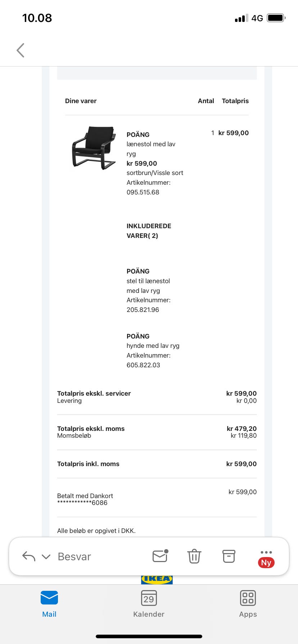Tap the signal strength bars icon
The height and width of the screenshot is (644, 298).
point(241,18)
